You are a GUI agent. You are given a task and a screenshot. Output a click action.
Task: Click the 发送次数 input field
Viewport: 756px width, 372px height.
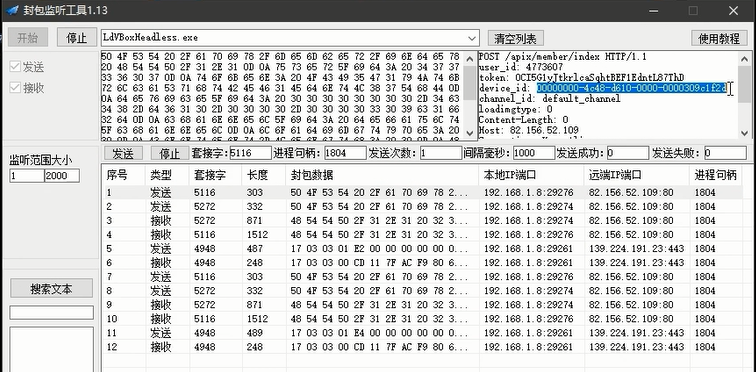[x=441, y=153]
